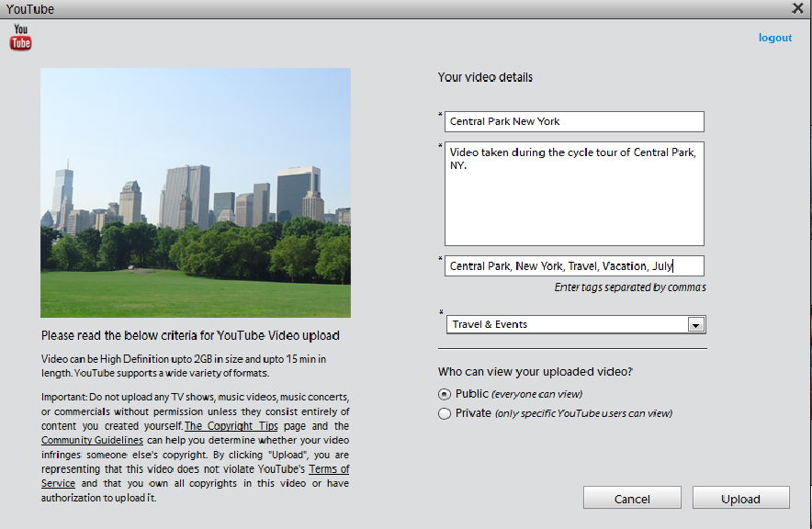Click the Cancel button
The height and width of the screenshot is (529, 812).
click(632, 499)
